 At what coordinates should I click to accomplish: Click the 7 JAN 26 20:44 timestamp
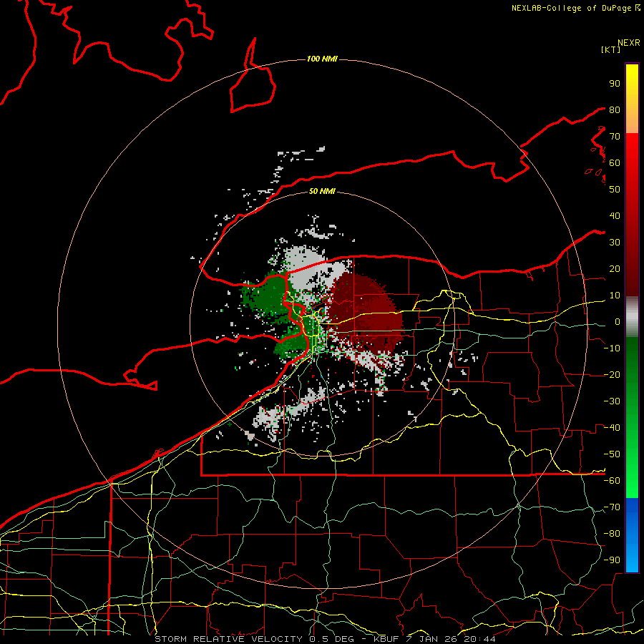[451, 639]
